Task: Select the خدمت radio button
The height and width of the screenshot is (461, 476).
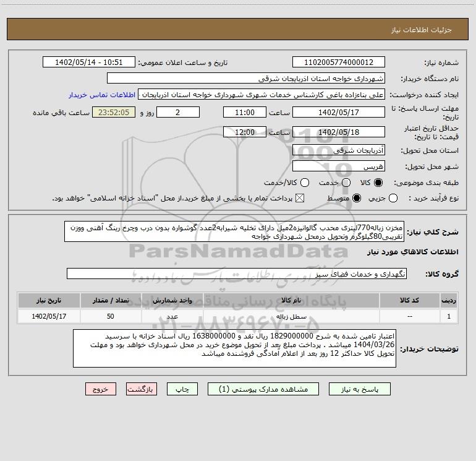Action: coord(346,183)
